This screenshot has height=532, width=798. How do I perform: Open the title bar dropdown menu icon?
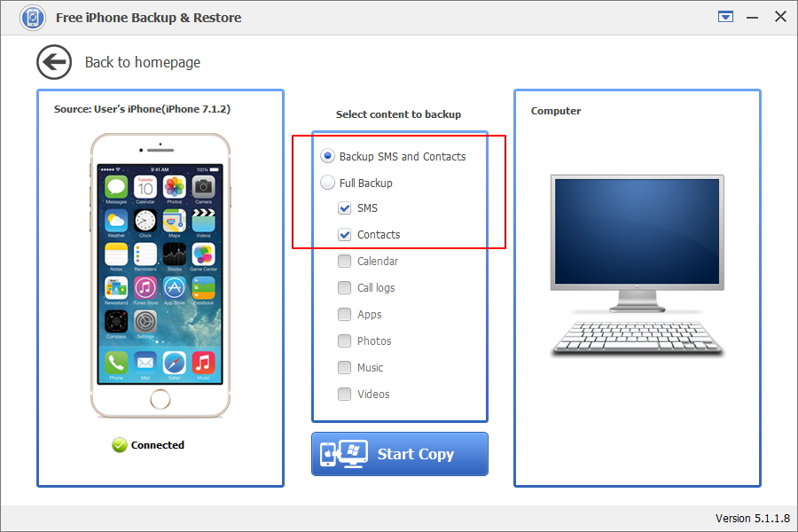725,17
